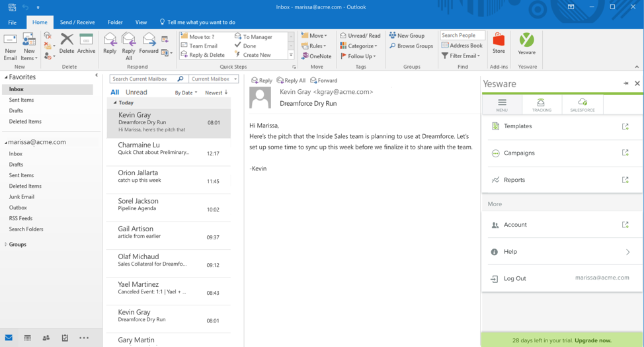644x347 pixels.
Task: Select Yesware Menu tab
Action: 502,104
